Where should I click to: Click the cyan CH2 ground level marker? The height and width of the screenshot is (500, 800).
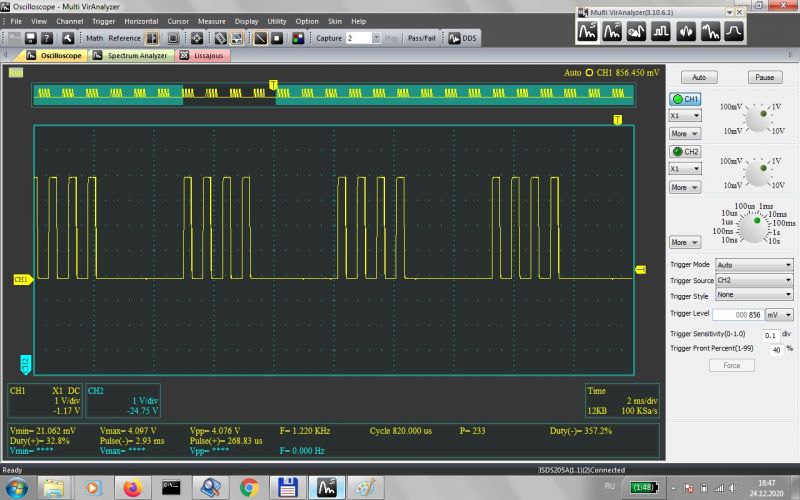(x=25, y=364)
